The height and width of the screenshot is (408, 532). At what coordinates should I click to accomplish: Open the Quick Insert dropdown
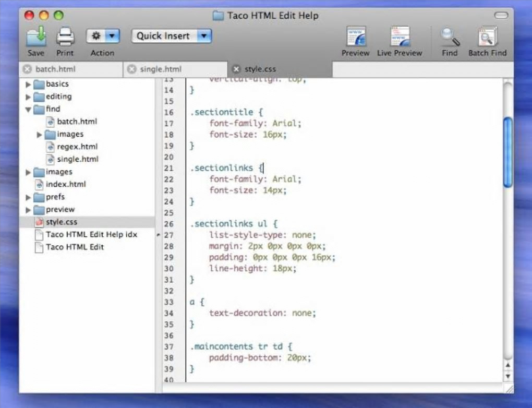pyautogui.click(x=171, y=36)
